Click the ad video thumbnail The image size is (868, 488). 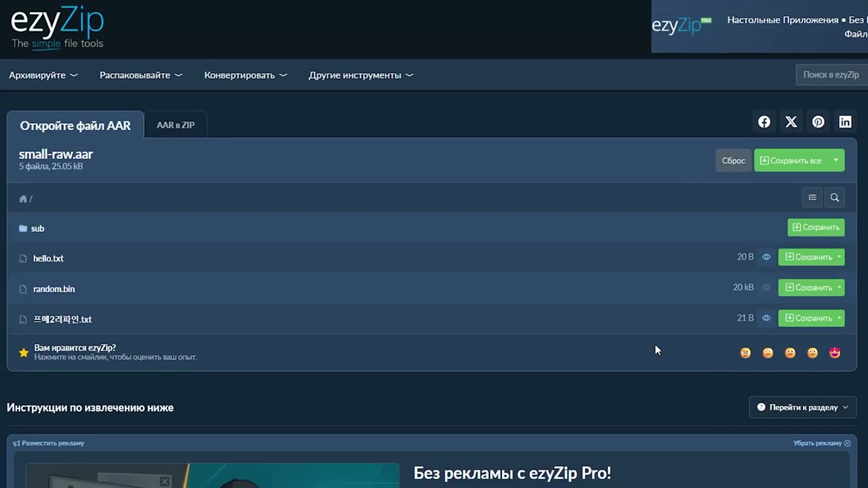(x=212, y=475)
